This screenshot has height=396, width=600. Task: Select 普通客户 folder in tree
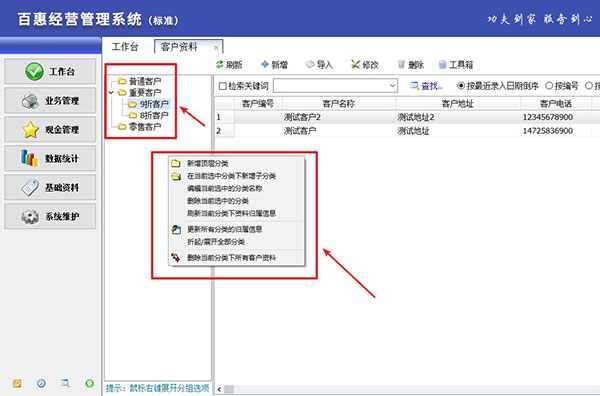(x=140, y=81)
